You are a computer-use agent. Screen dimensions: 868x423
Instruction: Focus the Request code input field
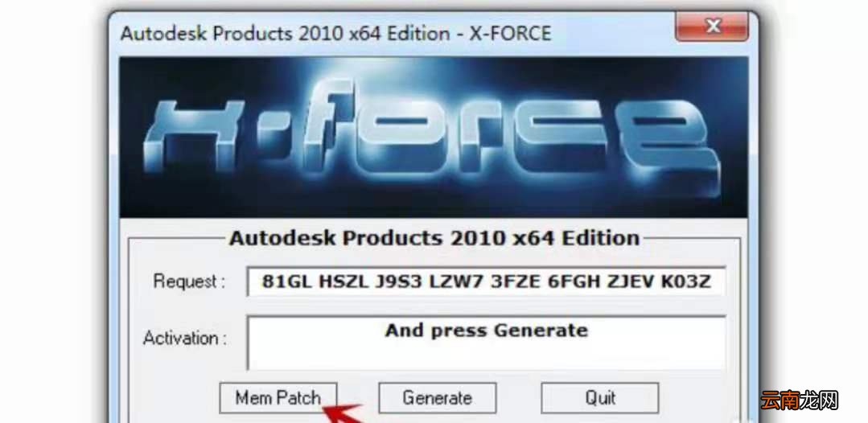tap(486, 281)
